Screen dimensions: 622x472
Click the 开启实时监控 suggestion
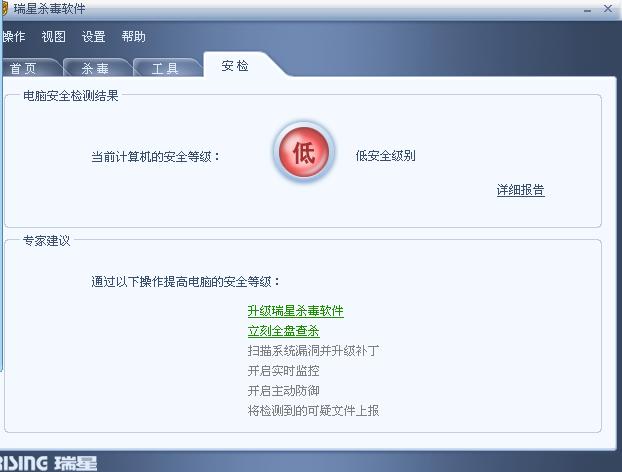(x=284, y=370)
